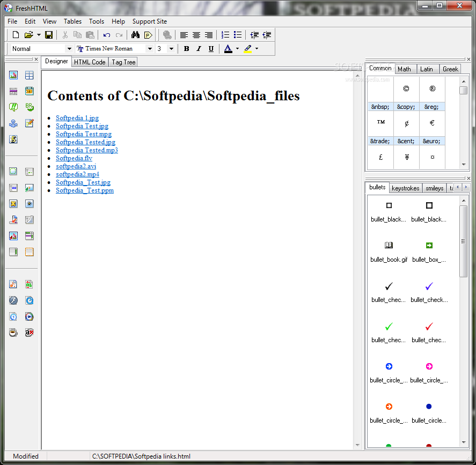Click the Align right icon
The width and height of the screenshot is (476, 465).
(x=209, y=35)
